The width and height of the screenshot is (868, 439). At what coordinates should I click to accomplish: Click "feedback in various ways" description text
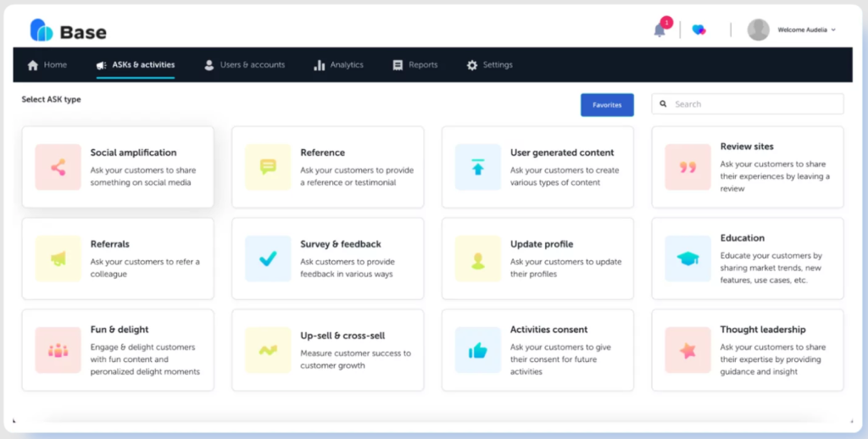click(x=347, y=274)
